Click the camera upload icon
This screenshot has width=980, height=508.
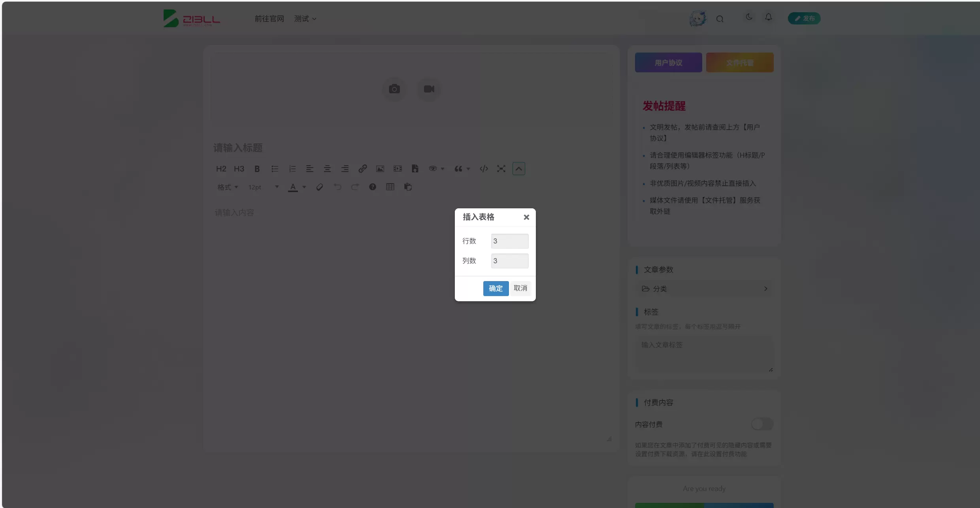coord(394,89)
